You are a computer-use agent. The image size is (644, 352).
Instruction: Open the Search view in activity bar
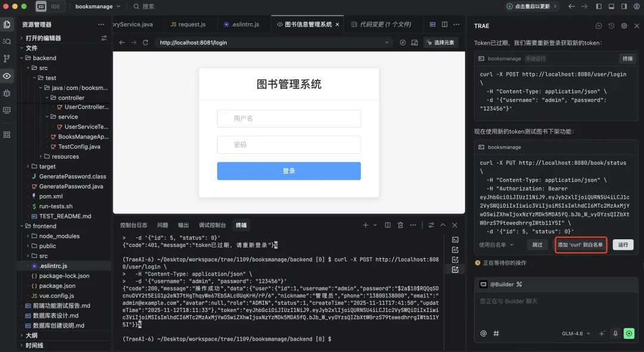[7, 41]
